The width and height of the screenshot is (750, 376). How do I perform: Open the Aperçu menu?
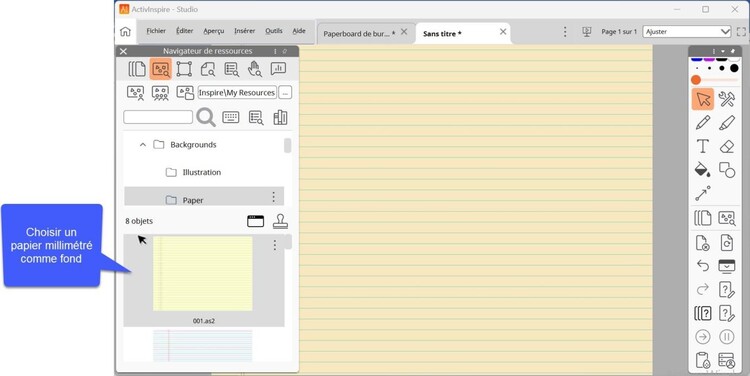(214, 31)
